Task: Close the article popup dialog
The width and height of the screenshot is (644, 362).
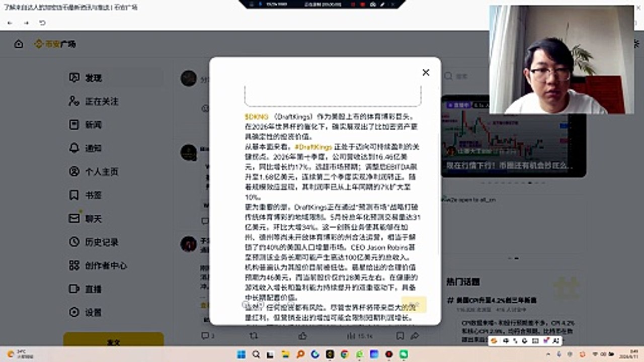Action: 426,72
